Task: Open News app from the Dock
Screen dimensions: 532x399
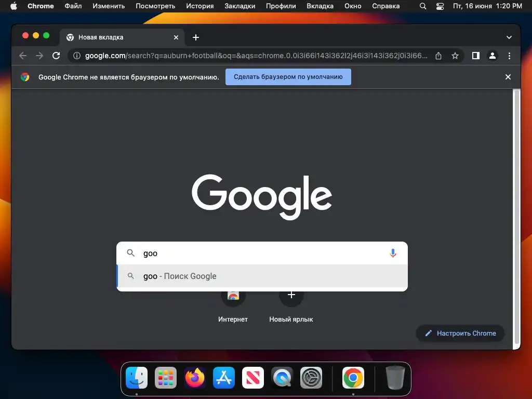Action: tap(253, 378)
